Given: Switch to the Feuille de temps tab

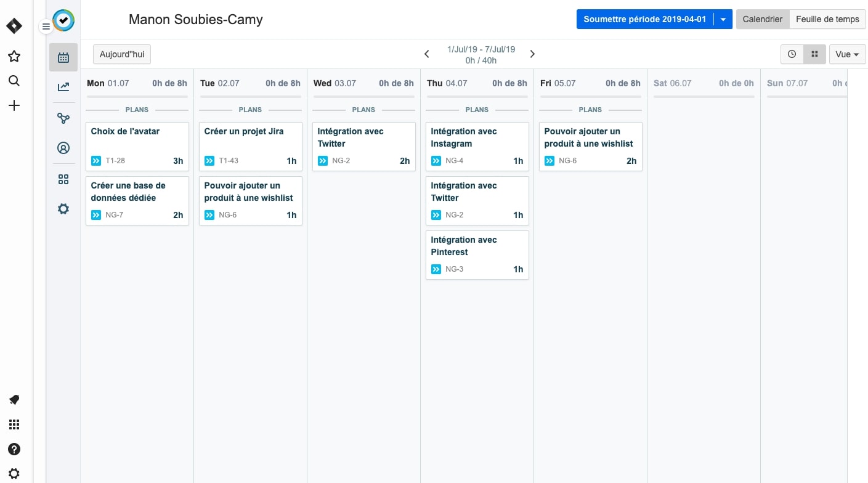Looking at the screenshot, I should pos(827,19).
